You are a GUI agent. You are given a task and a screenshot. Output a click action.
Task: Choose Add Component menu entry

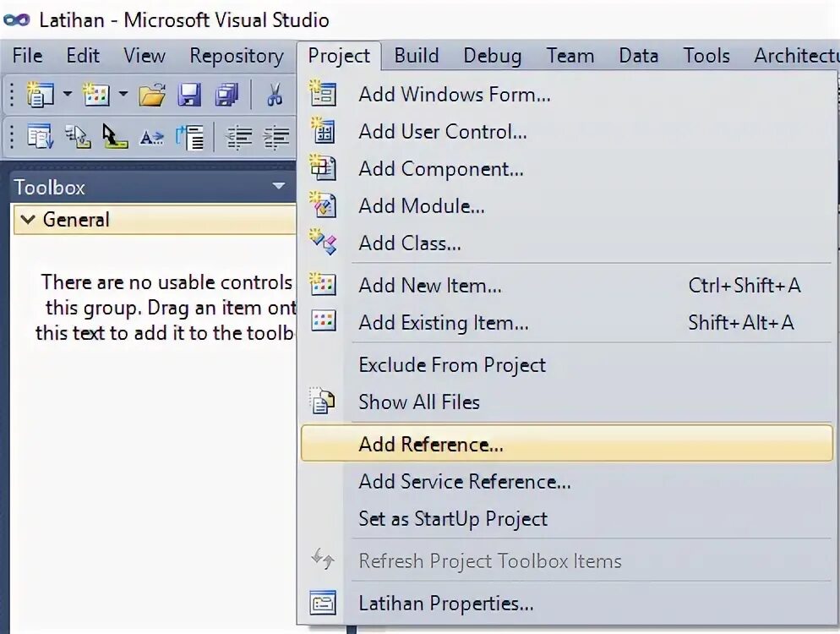click(567, 169)
